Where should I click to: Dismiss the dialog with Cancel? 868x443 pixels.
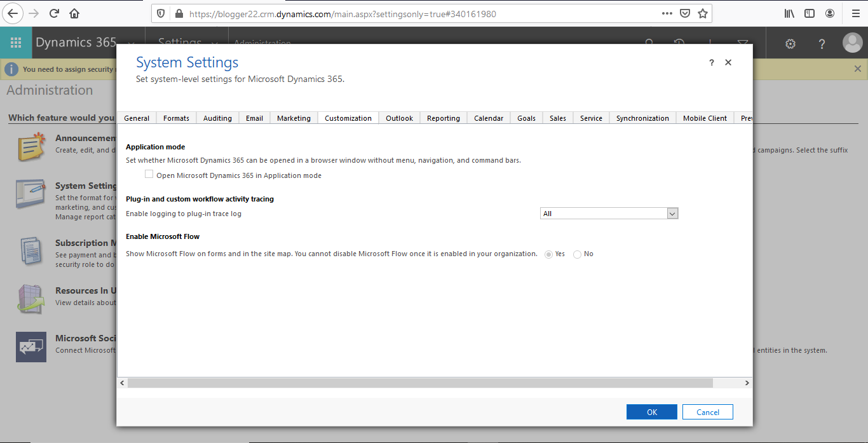pos(707,411)
